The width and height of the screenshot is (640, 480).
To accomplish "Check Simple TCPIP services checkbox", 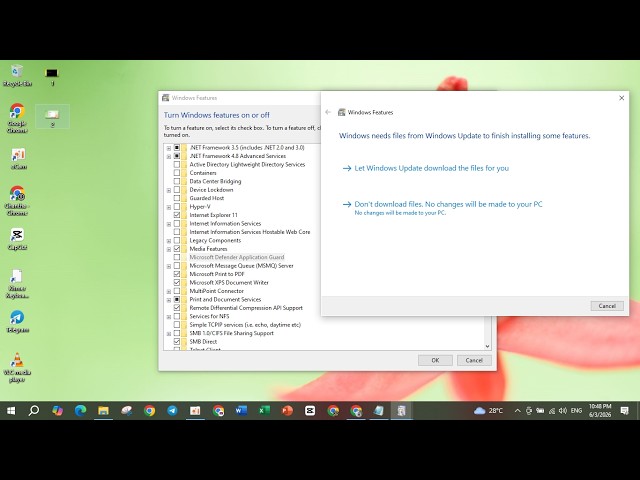I will point(177,325).
